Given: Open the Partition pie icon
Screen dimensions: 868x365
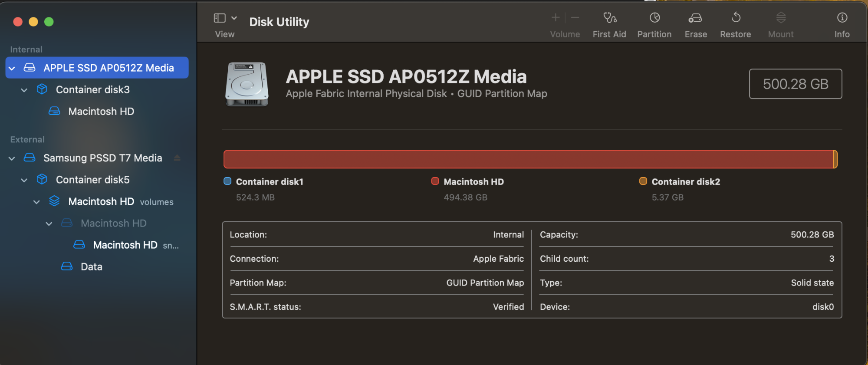Looking at the screenshot, I should click(654, 18).
